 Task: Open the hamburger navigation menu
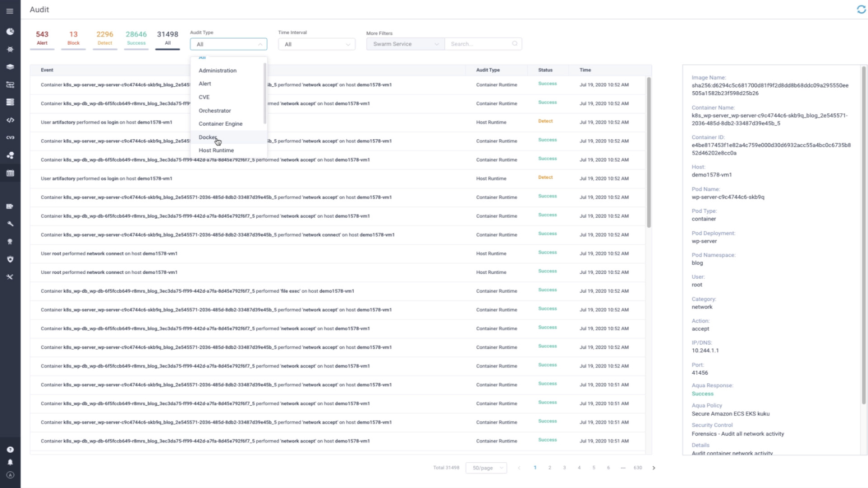pos(10,11)
